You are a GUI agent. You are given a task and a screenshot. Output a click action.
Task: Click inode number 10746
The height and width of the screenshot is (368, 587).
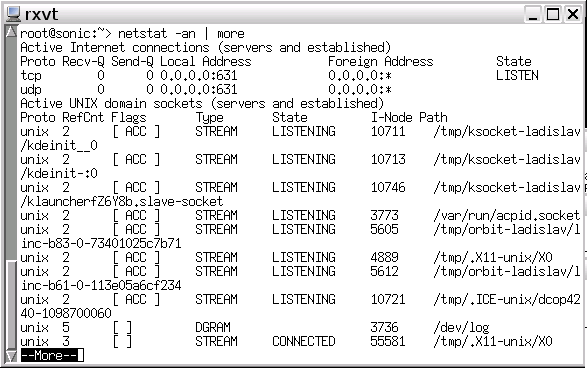pos(388,188)
